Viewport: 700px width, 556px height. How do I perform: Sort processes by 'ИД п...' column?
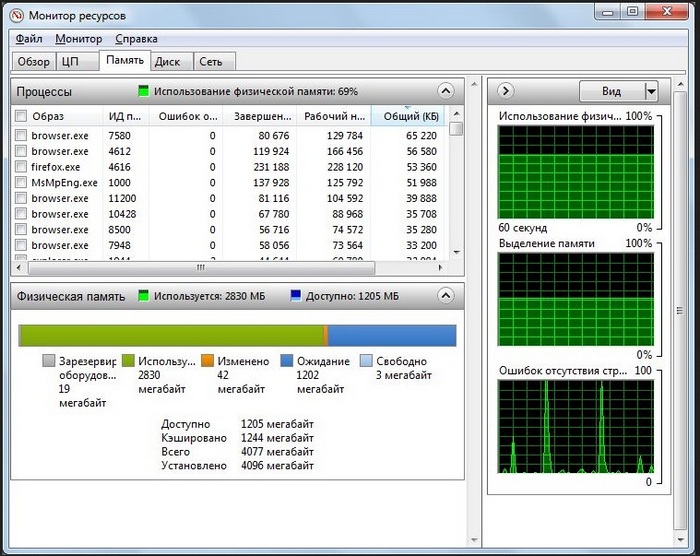125,117
